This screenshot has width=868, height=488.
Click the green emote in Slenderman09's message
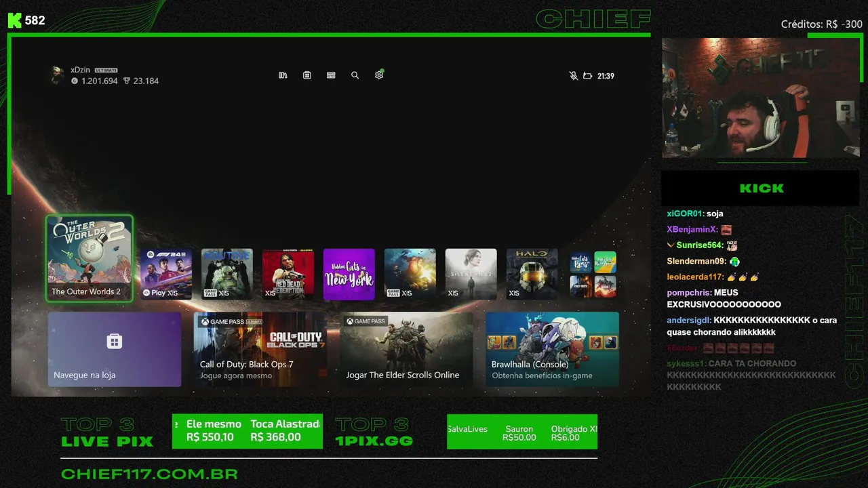coord(735,262)
